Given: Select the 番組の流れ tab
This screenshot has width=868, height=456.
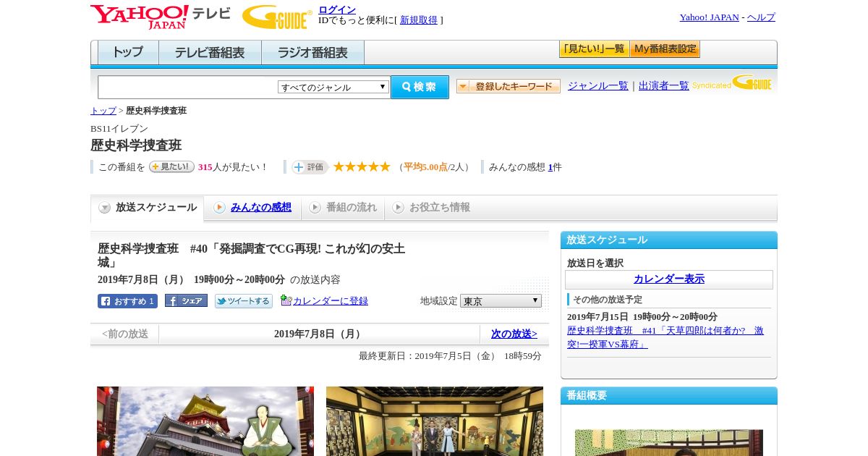Looking at the screenshot, I should point(352,208).
